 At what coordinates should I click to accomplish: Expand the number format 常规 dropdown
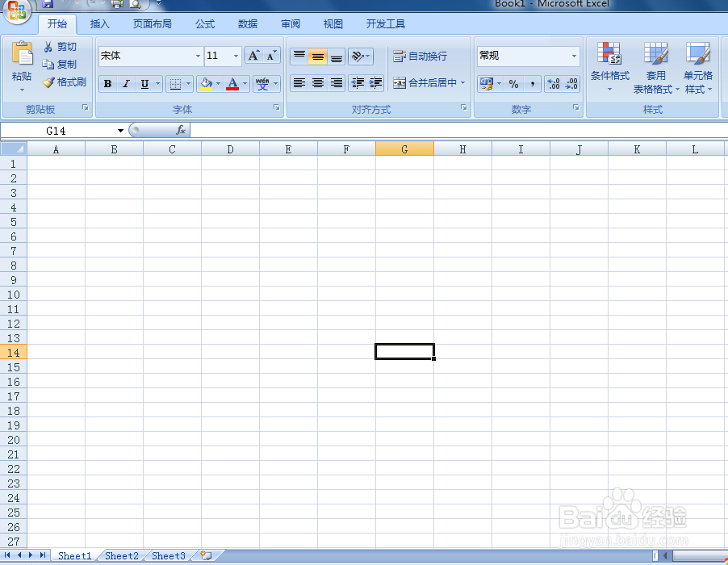coord(575,56)
